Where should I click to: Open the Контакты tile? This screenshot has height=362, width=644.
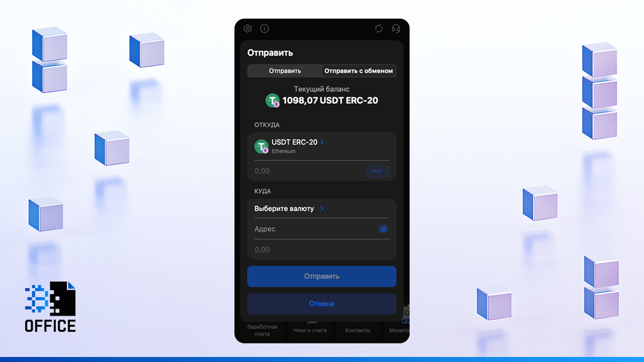[x=358, y=330]
